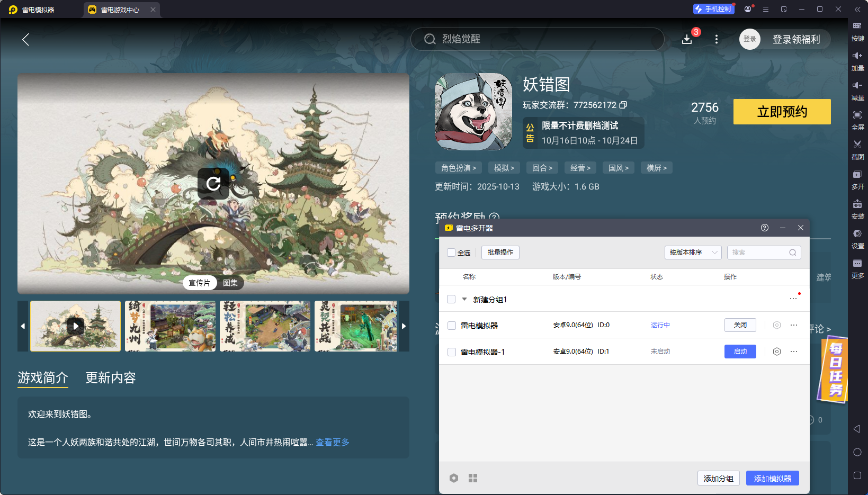The height and width of the screenshot is (495, 868).
Task: Open the 按版本排序 sort dropdown
Action: (693, 253)
